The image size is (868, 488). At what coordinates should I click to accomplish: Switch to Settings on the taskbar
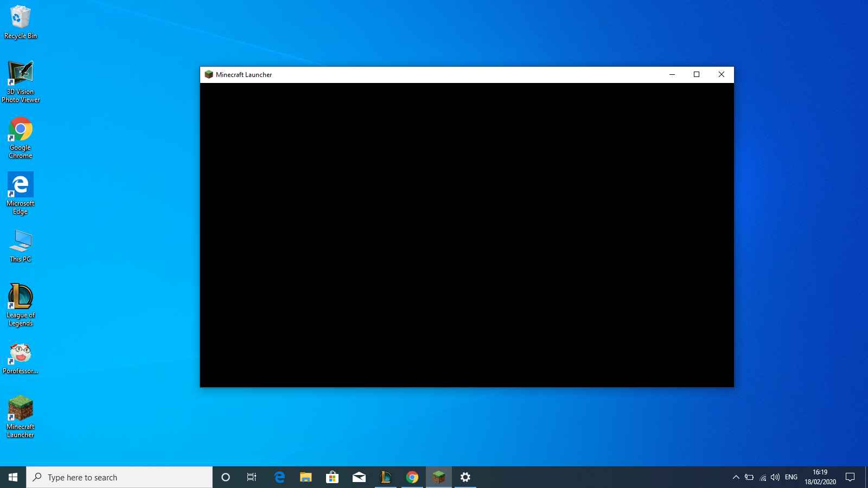pos(465,477)
